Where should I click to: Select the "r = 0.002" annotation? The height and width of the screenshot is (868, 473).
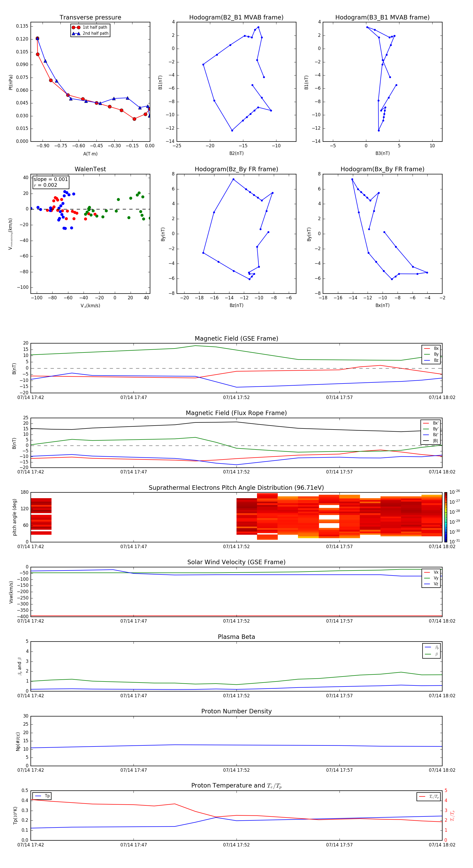(x=45, y=185)
